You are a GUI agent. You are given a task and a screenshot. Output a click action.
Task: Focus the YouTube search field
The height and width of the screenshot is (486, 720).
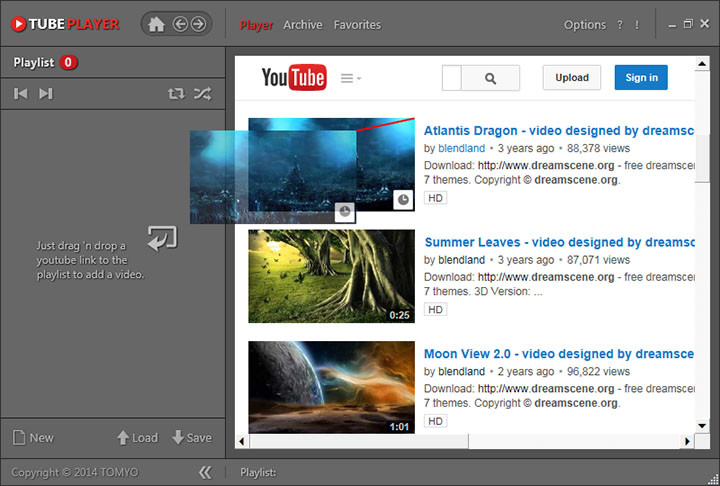451,78
